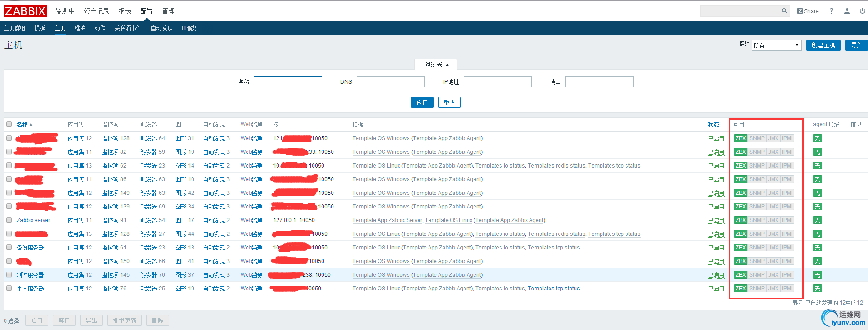Switch to the 动作 submenu
The image size is (868, 330).
100,28
